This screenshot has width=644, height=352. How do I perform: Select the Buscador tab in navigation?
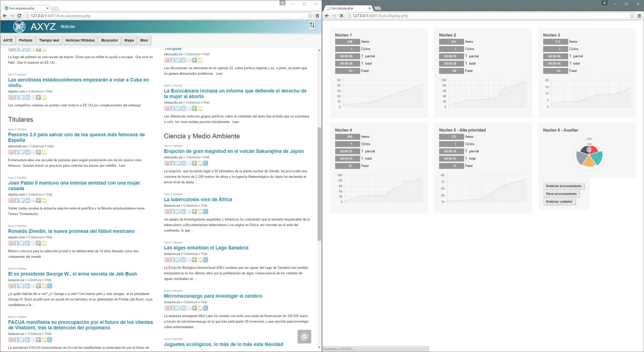pyautogui.click(x=109, y=40)
